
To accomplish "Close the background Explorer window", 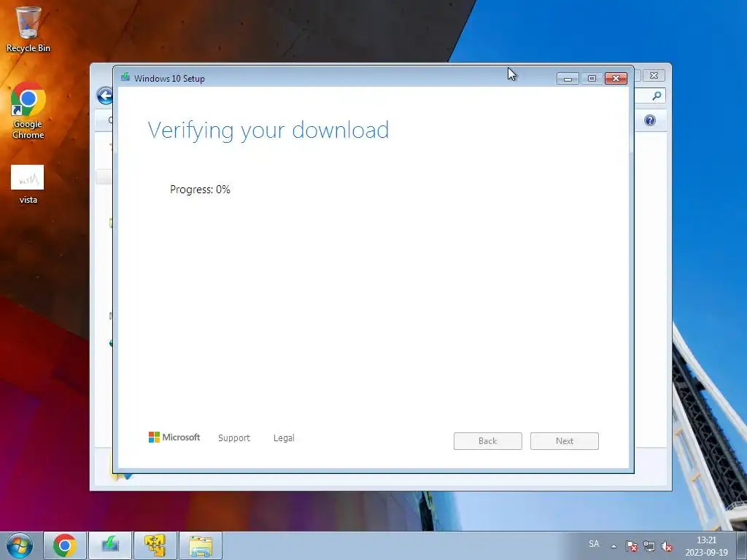I will [654, 75].
